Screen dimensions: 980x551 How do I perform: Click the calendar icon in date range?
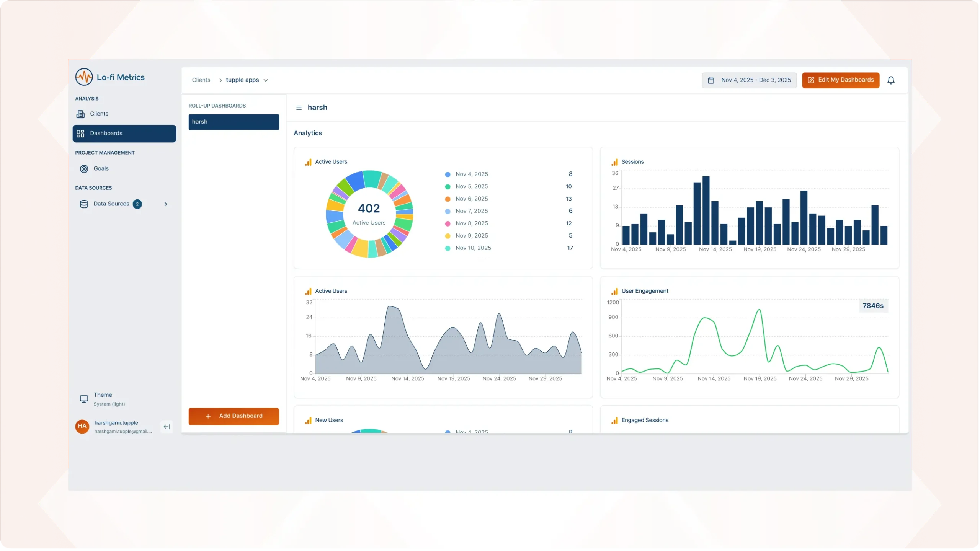coord(711,80)
